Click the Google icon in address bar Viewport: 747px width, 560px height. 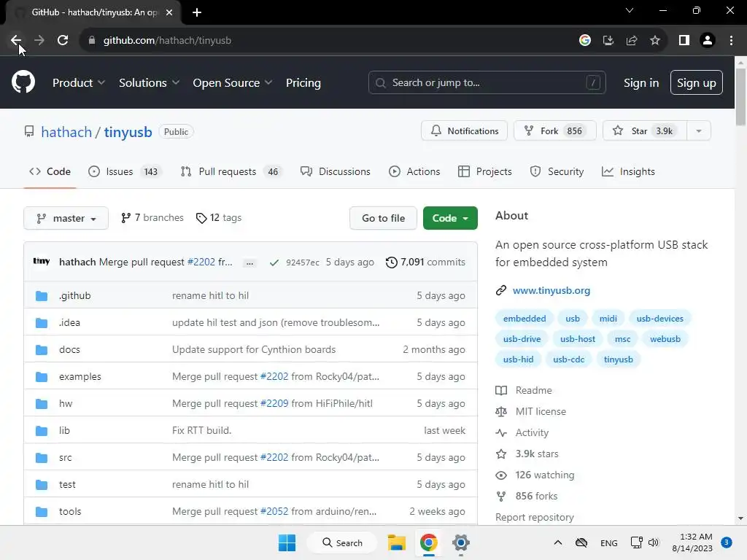[x=585, y=41]
